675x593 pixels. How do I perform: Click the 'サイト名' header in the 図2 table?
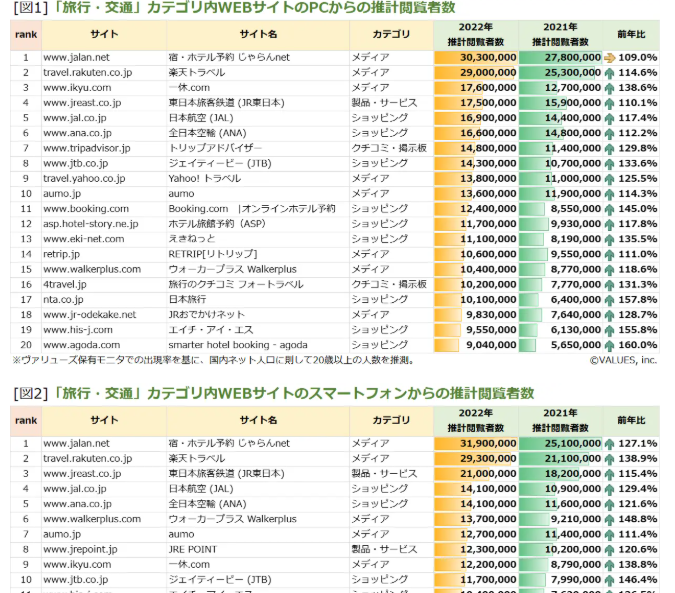click(258, 420)
